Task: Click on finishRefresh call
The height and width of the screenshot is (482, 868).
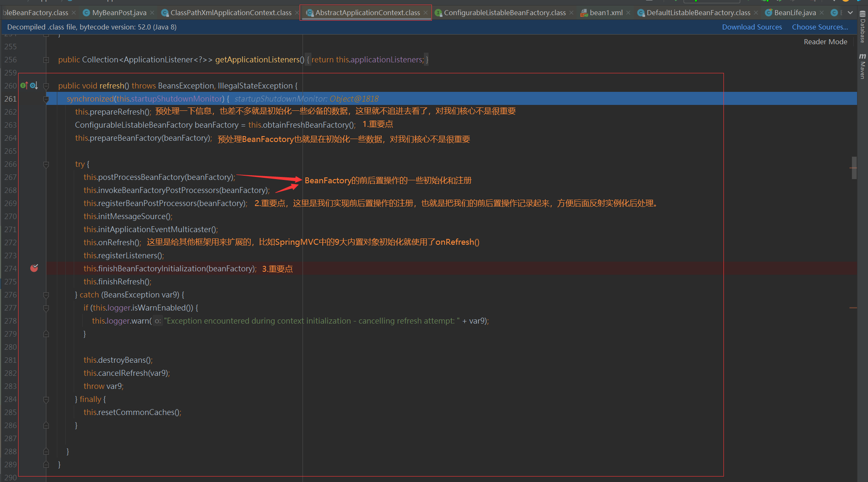Action: point(118,281)
